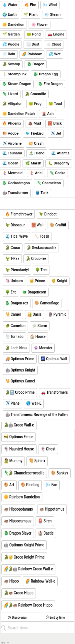Image resolution: width=75 pixels, height=644 pixels.
Task: Select the Phoenix element
Action: point(12,124)
